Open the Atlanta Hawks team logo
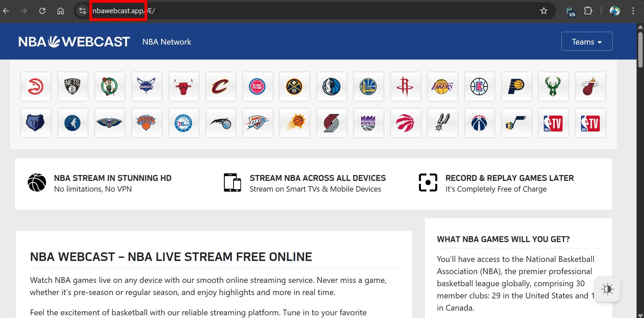 (36, 87)
